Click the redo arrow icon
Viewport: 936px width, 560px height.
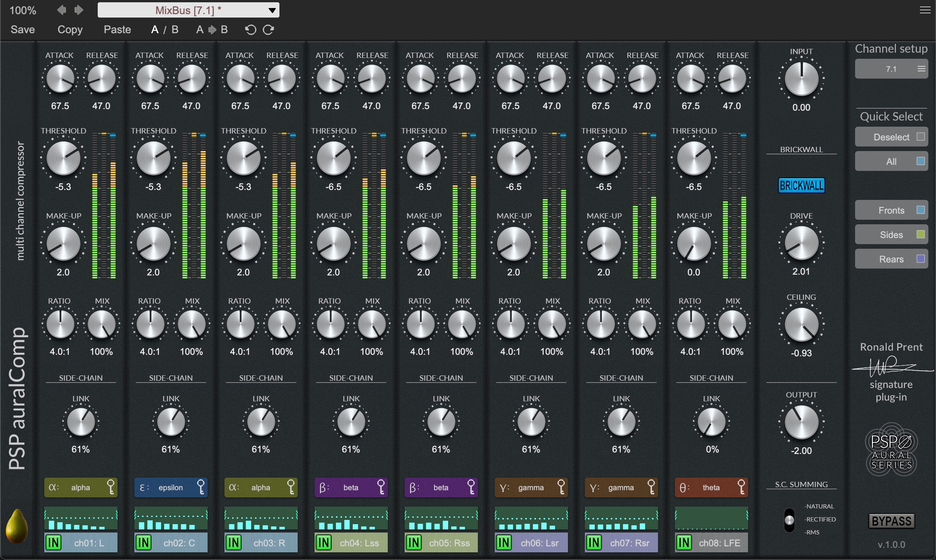coord(269,29)
